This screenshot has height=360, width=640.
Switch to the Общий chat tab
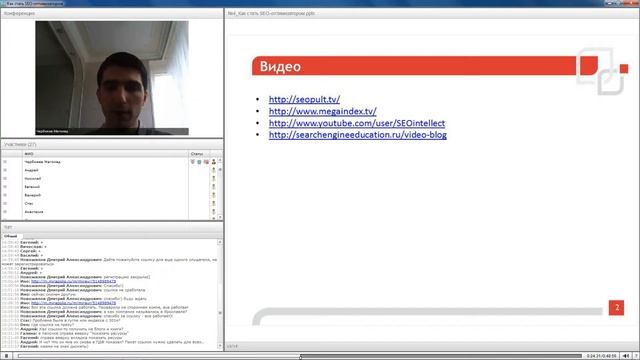point(11,236)
